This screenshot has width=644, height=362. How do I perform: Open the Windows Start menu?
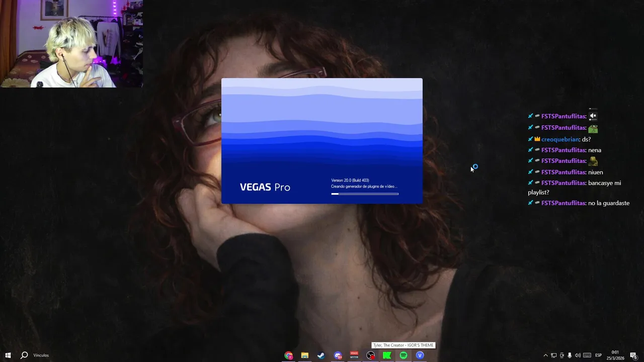click(x=8, y=355)
